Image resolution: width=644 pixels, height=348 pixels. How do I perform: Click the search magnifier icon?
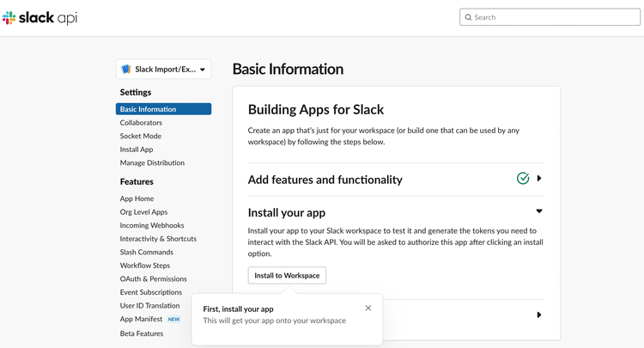pyautogui.click(x=468, y=17)
